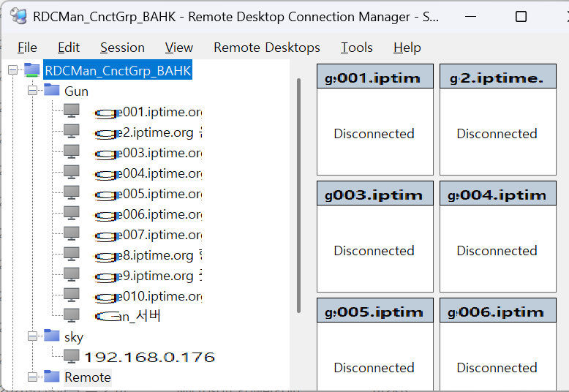The width and height of the screenshot is (569, 392).
Task: Open the Tools menu
Action: 356,48
